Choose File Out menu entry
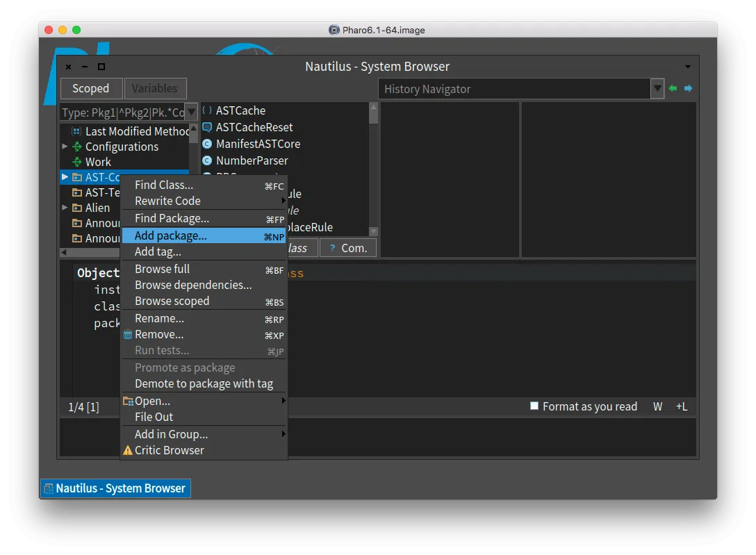Viewport: 756px width, 555px height. click(x=204, y=417)
